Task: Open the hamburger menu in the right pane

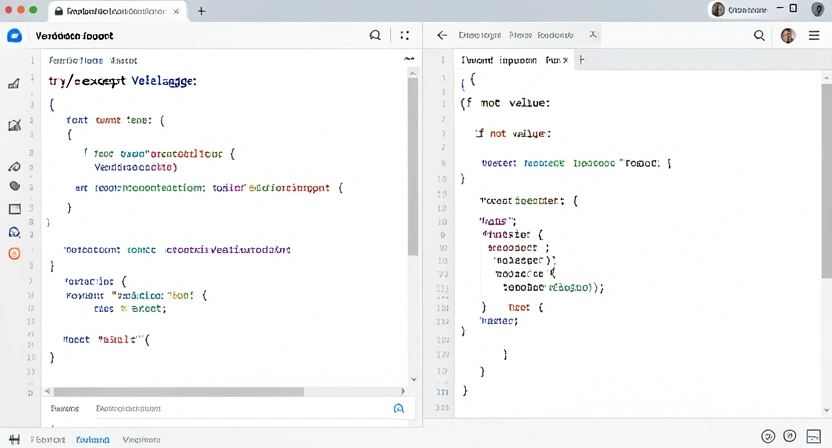Action: click(814, 36)
